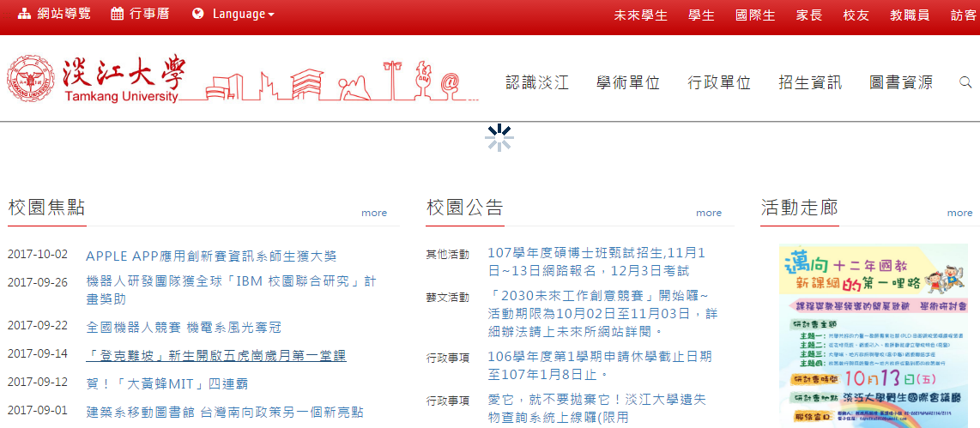The width and height of the screenshot is (980, 428).
Task: Click more link next to 校園公告
Action: point(709,213)
